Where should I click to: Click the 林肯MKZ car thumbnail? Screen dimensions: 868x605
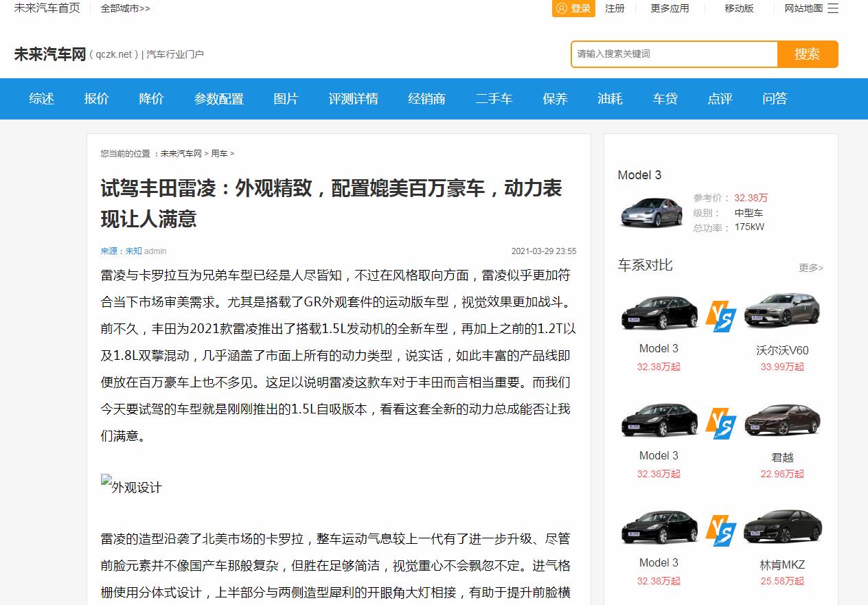point(782,527)
